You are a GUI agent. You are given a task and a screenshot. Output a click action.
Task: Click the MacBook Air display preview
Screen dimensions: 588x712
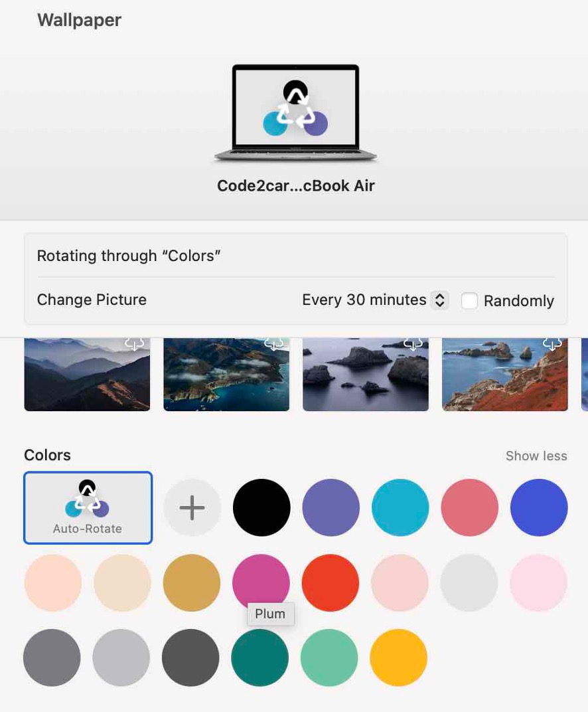pyautogui.click(x=296, y=113)
